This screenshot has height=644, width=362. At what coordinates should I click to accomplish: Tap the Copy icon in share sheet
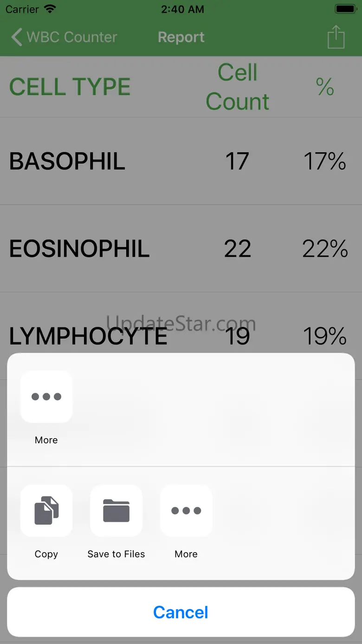[x=46, y=511]
